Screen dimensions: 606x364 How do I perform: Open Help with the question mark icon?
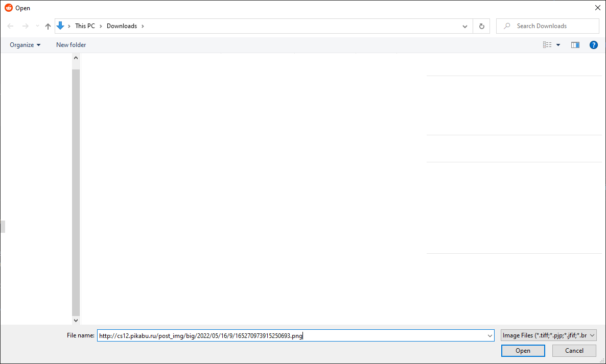593,45
